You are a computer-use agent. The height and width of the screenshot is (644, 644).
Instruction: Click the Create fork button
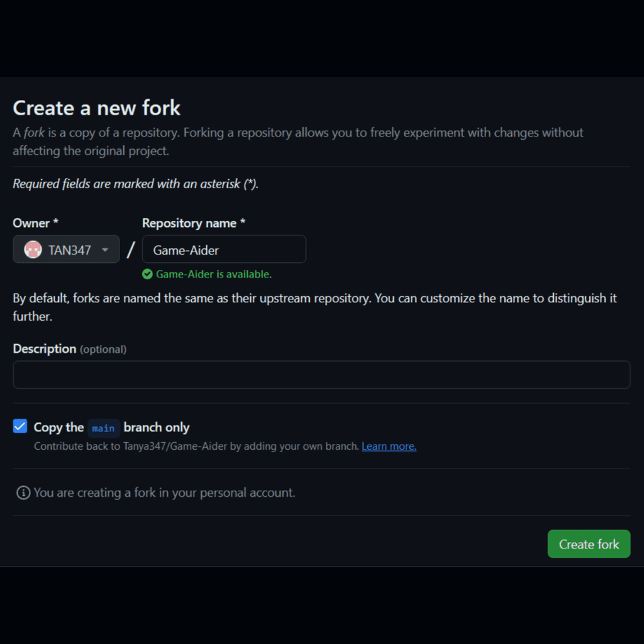click(x=589, y=543)
